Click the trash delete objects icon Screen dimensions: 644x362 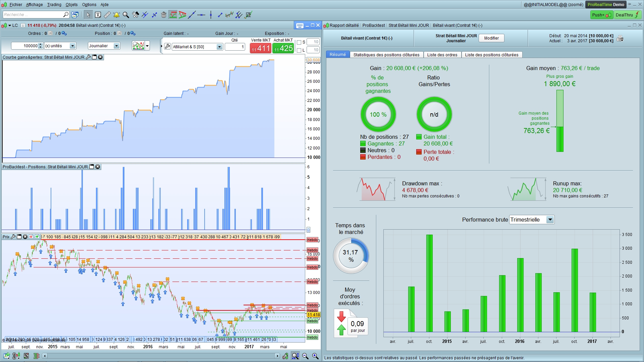(163, 15)
